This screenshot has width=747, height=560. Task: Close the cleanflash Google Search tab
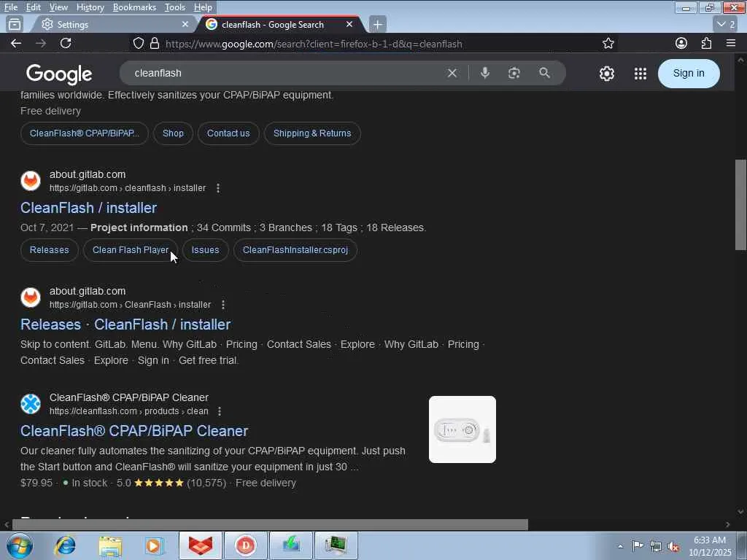(x=349, y=24)
